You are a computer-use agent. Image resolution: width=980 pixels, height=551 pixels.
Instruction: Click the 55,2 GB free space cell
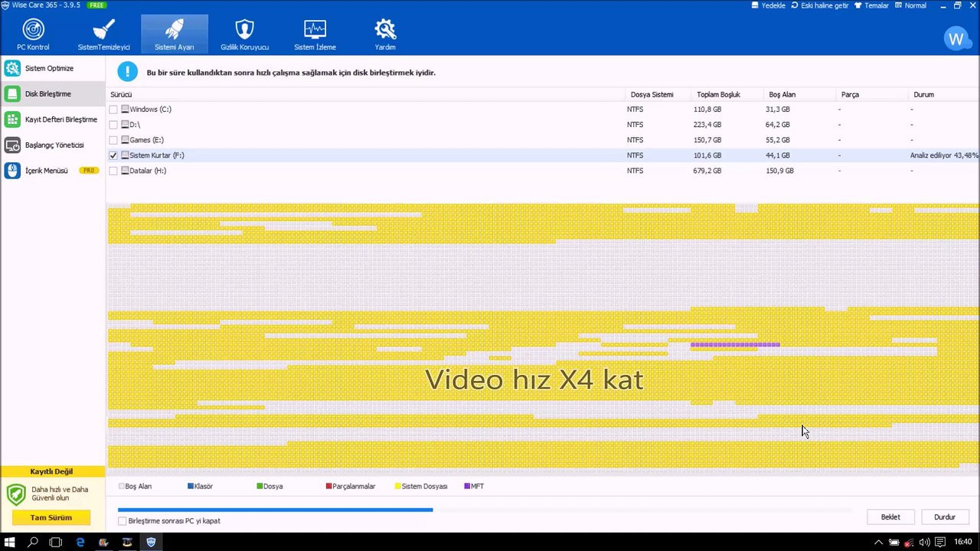[778, 140]
